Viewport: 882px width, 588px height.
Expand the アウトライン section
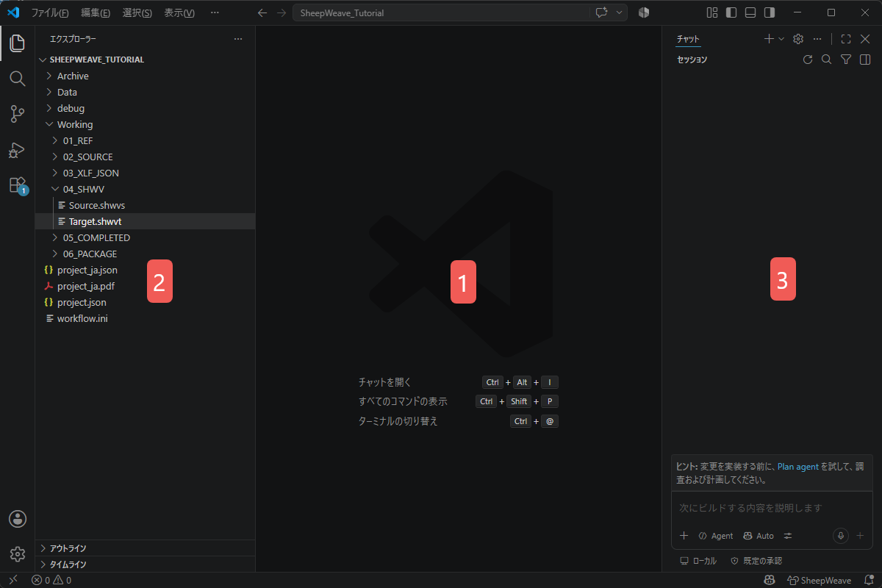pyautogui.click(x=145, y=548)
